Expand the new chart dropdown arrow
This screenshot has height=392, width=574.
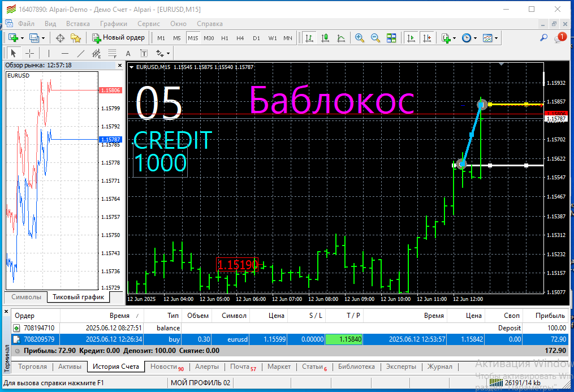[22, 38]
